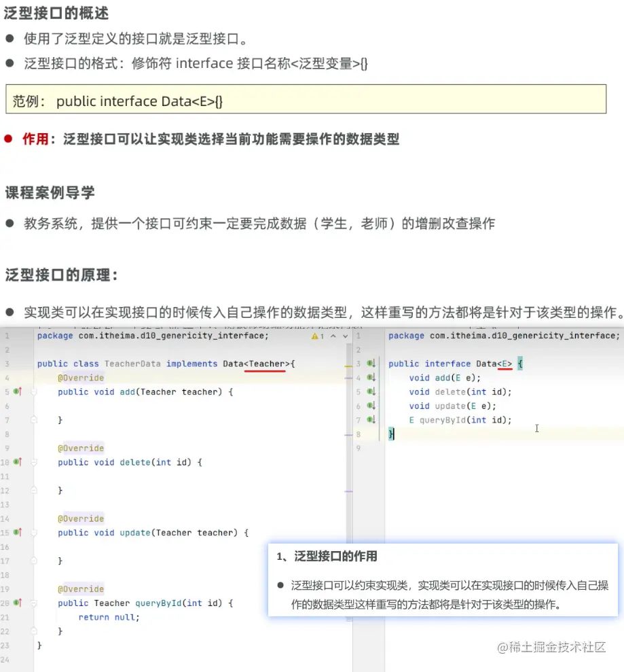
Task: Collapse fold marker at closing brace line 22
Action: (34, 631)
